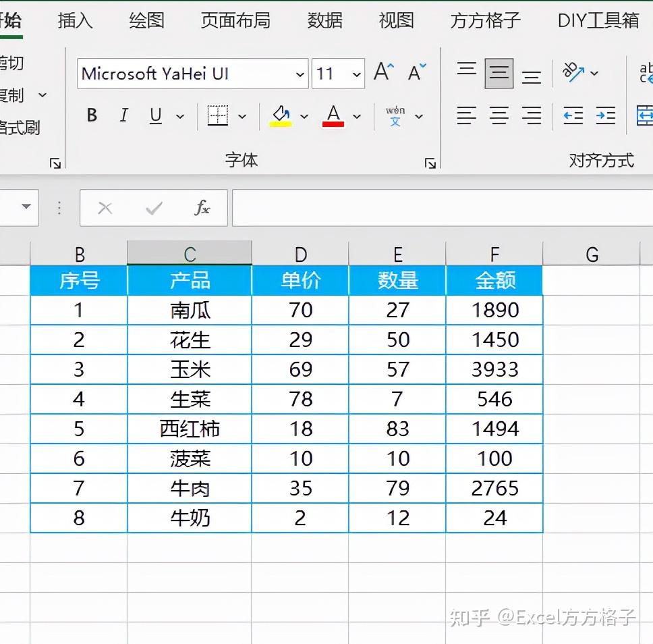Open the Microsoft YaHei UI font dropdown

pos(302,74)
